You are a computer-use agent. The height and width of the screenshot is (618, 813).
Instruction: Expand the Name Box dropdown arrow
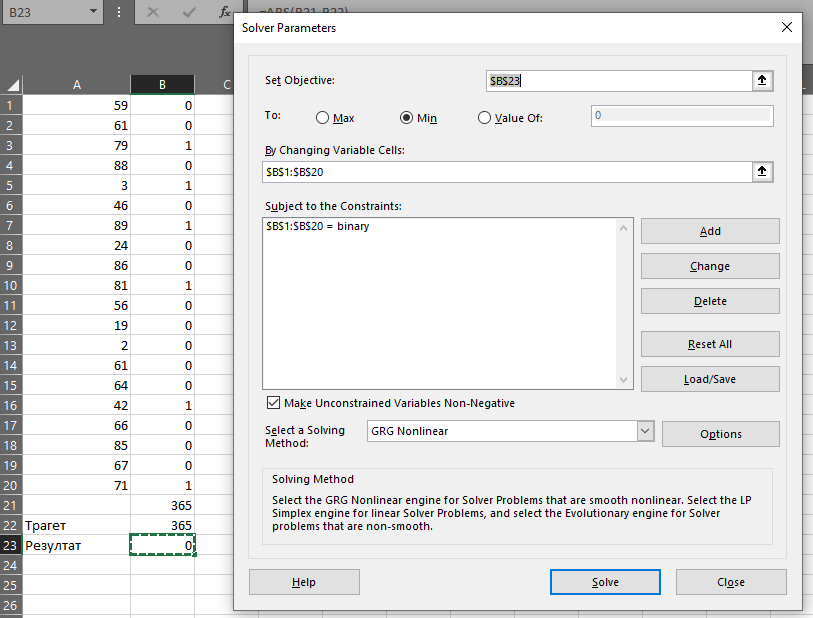click(93, 13)
